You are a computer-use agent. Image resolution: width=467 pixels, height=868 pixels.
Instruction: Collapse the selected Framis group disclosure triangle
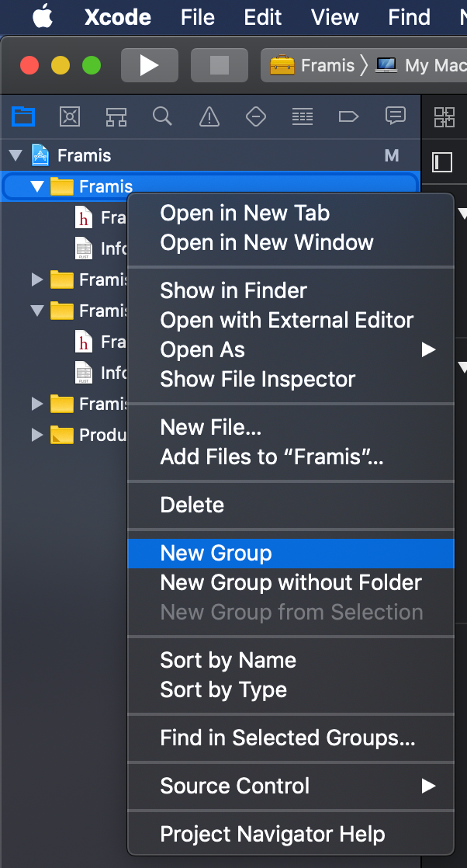coord(36,186)
